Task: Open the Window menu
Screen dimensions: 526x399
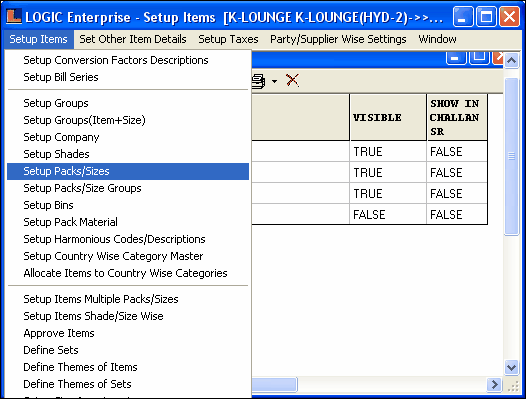Action: (437, 39)
